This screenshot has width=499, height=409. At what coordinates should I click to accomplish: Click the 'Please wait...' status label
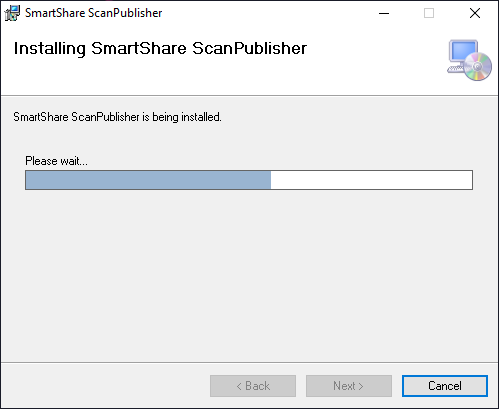pyautogui.click(x=56, y=161)
